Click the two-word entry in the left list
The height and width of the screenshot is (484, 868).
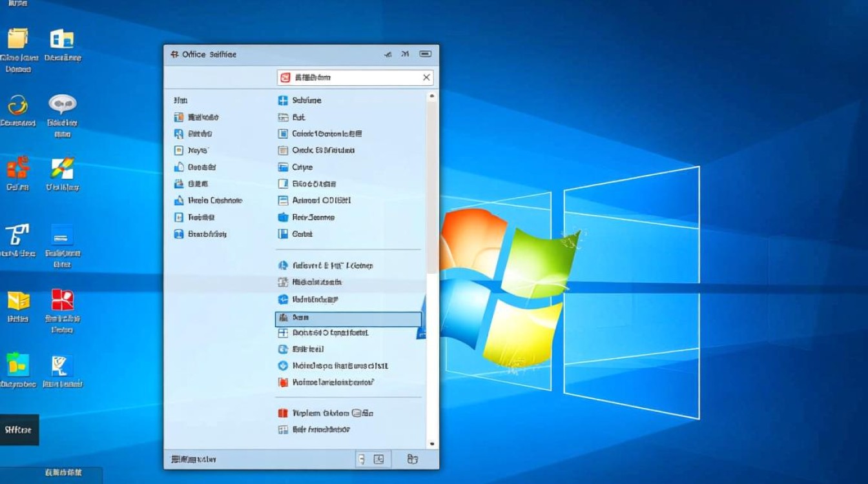pyautogui.click(x=215, y=201)
